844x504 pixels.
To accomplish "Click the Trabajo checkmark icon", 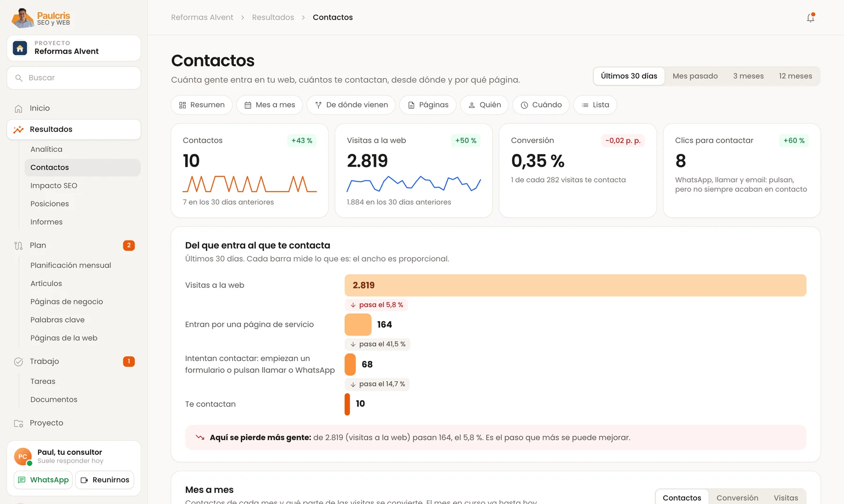I will 18,362.
